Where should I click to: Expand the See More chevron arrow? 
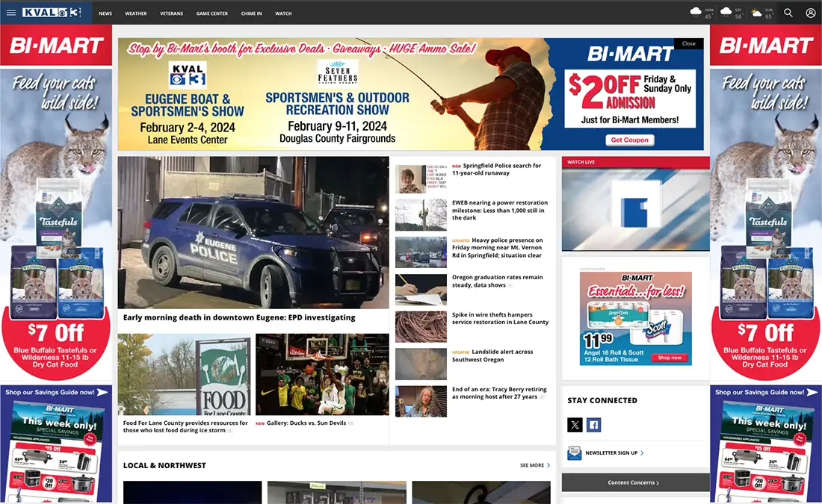click(x=548, y=465)
